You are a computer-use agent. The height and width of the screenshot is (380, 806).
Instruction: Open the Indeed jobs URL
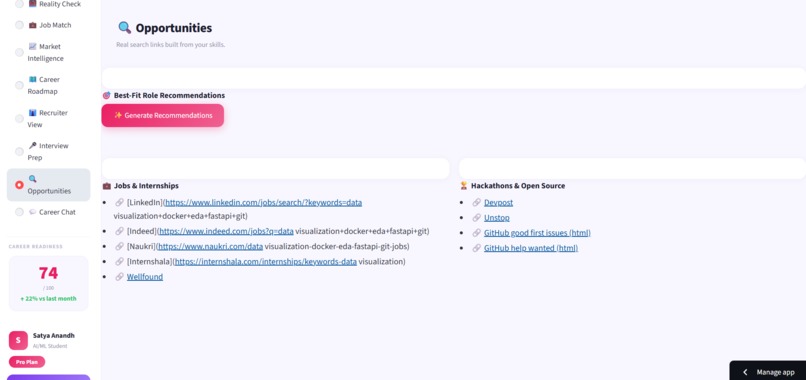(x=226, y=231)
